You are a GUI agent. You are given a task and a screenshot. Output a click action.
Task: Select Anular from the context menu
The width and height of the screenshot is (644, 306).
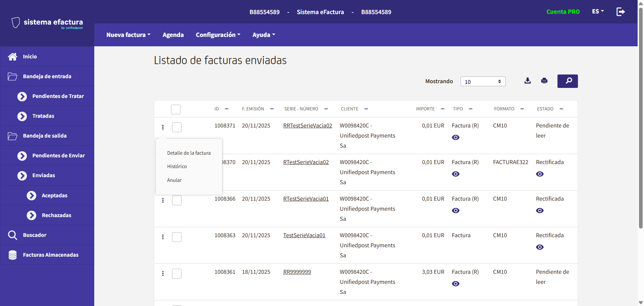click(174, 180)
